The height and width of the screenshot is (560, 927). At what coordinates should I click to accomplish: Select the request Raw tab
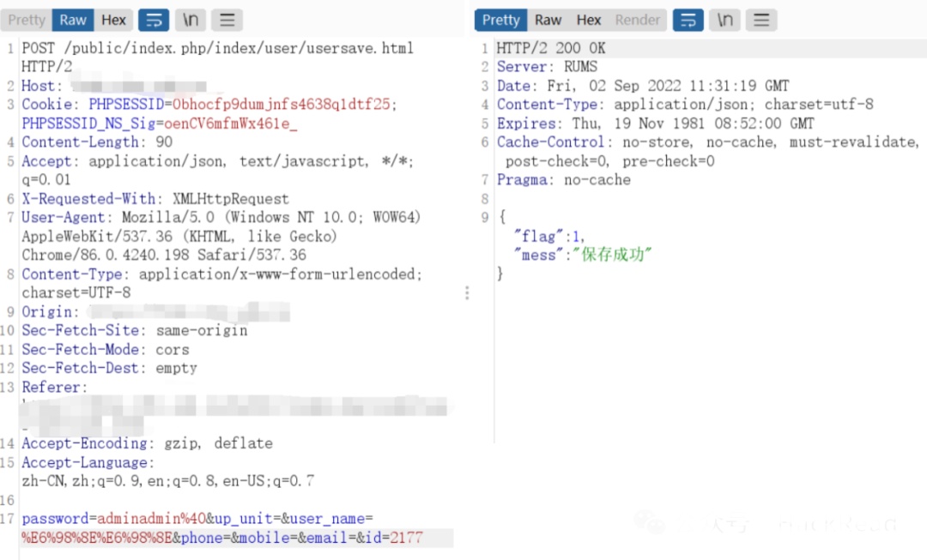point(73,20)
